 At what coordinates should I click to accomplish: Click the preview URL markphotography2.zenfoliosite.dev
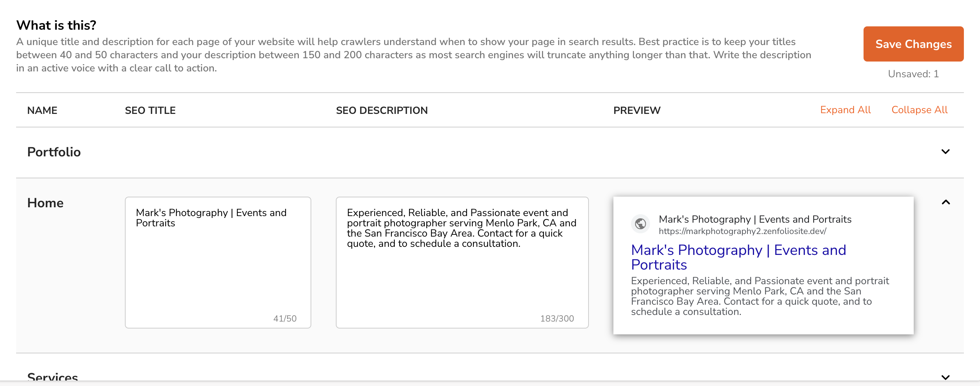(742, 231)
